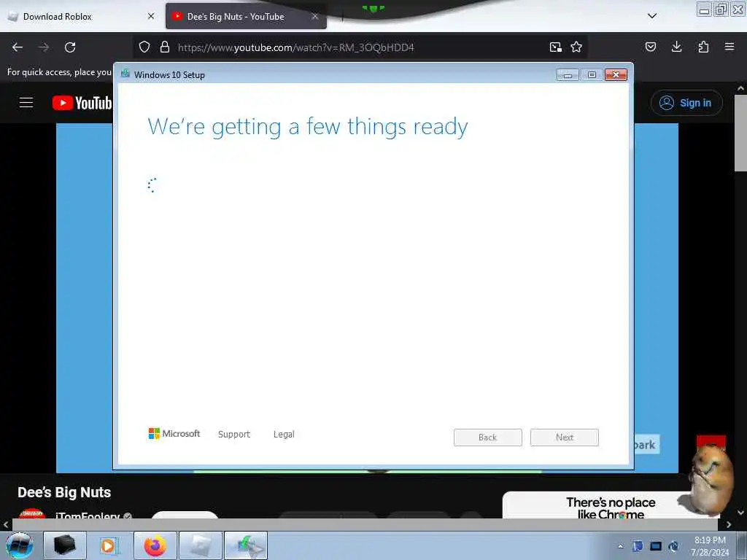Close the Dee's Big Nuts tab
Viewport: 747px width, 560px height.
(x=315, y=16)
